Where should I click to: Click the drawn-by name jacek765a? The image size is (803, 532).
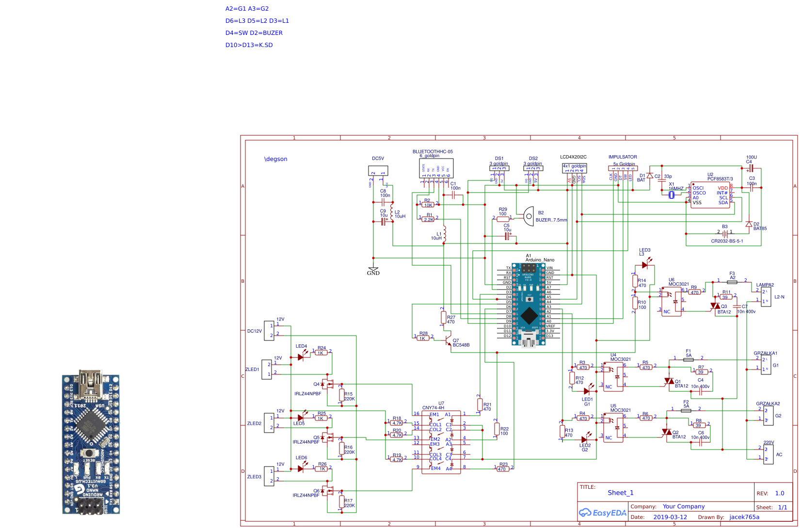tap(744, 517)
